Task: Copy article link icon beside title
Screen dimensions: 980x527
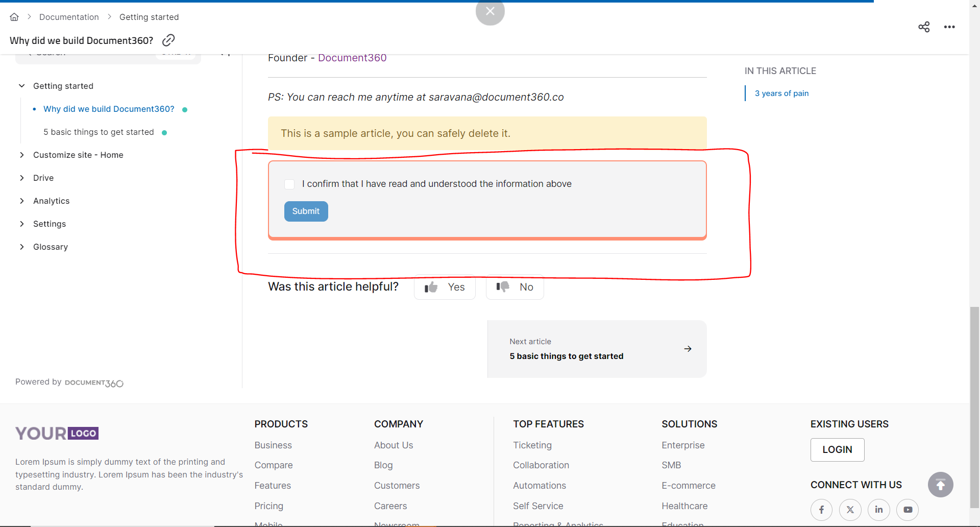Action: 168,40
